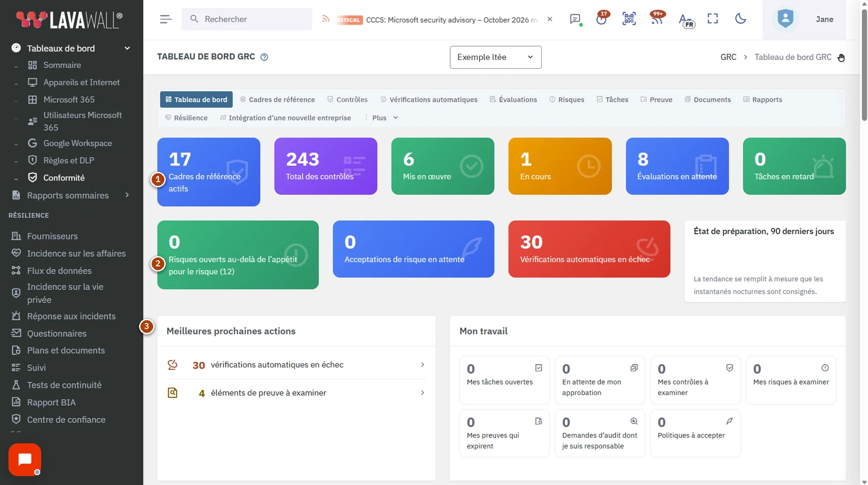Open the Mes risques à examiner icon

(x=825, y=368)
